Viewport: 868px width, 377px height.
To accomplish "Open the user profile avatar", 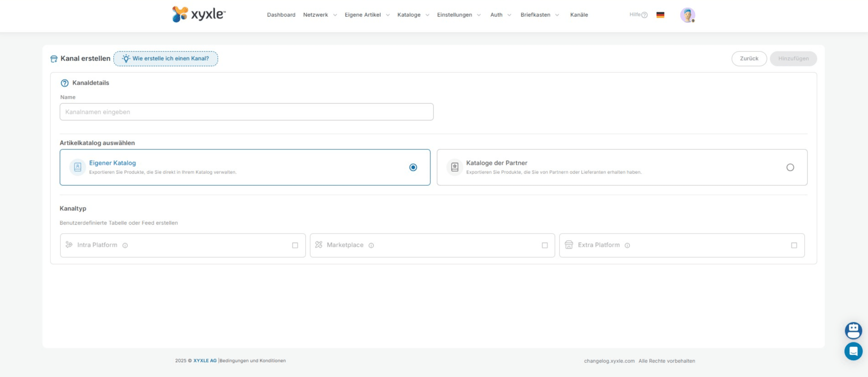I will (x=687, y=15).
